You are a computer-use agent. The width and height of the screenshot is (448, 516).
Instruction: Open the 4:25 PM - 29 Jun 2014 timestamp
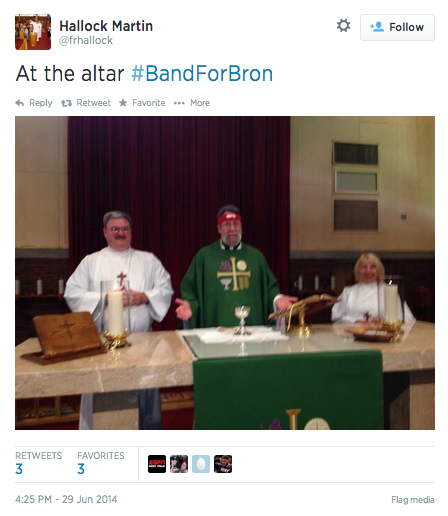pyautogui.click(x=66, y=499)
